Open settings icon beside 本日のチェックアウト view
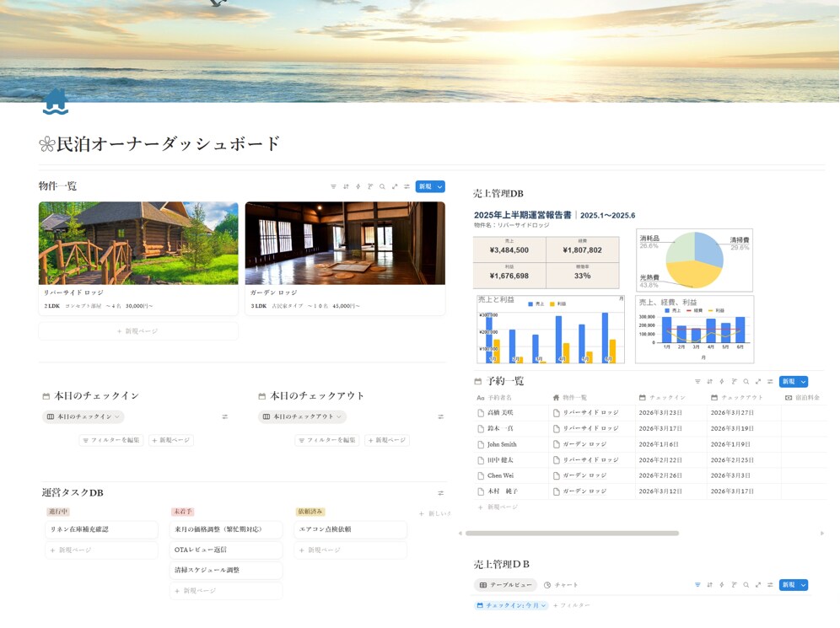The image size is (840, 628). tap(440, 416)
